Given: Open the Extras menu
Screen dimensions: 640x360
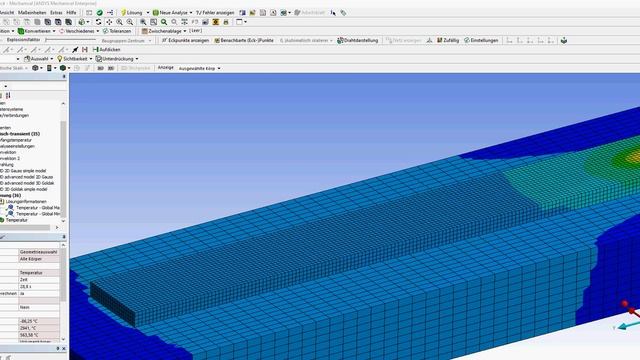Looking at the screenshot, I should [x=56, y=13].
